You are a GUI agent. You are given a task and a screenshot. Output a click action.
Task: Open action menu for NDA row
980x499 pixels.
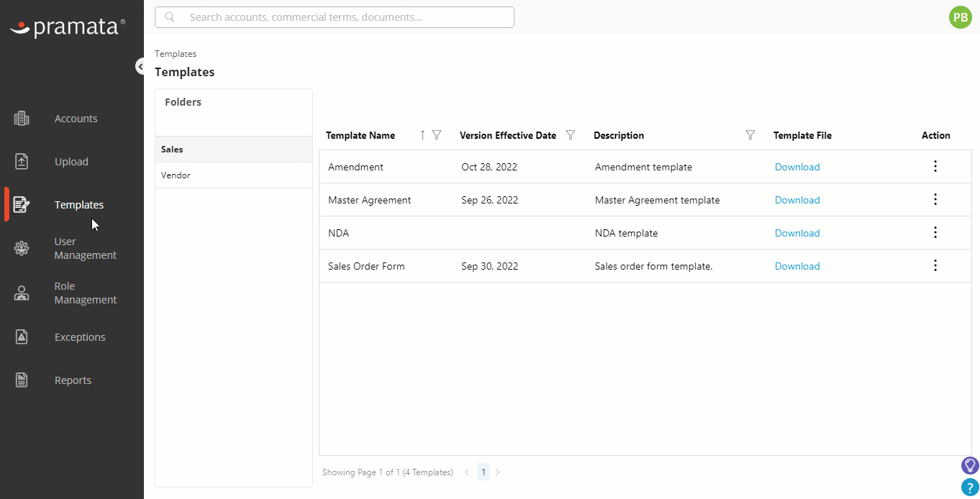pyautogui.click(x=935, y=232)
